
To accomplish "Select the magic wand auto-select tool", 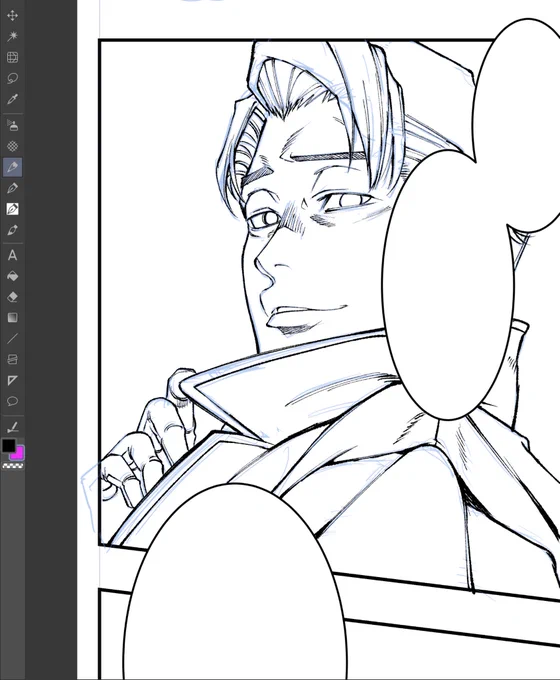I will pyautogui.click(x=12, y=36).
